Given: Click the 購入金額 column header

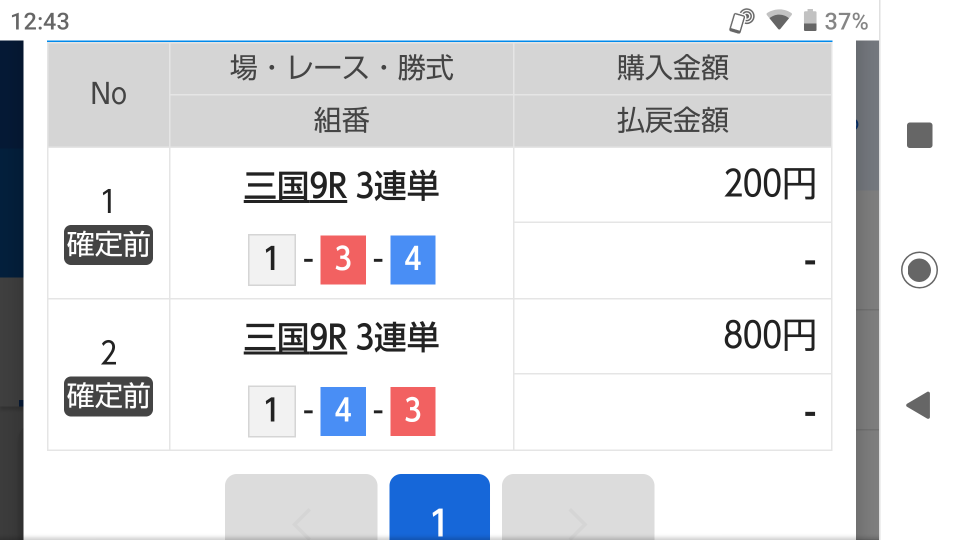Looking at the screenshot, I should [672, 68].
